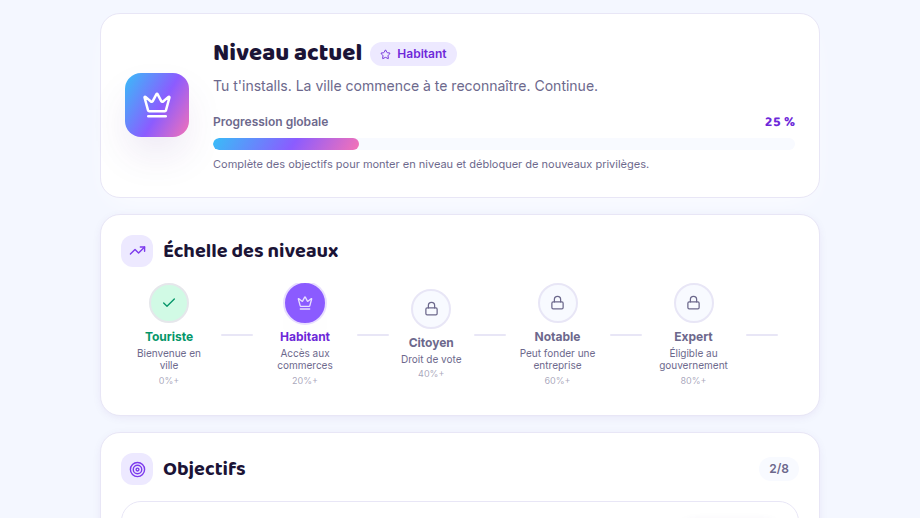Click the 'Accès aux commerces' description
920x518 pixels.
pos(305,359)
